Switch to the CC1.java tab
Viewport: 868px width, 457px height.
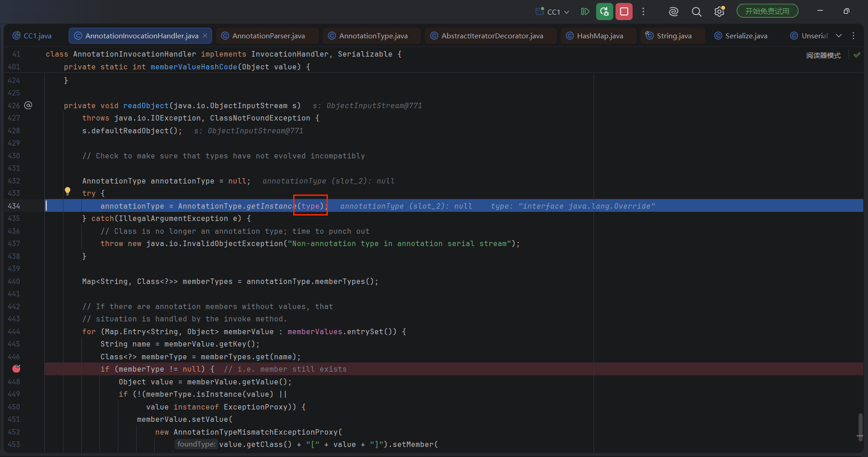click(32, 36)
